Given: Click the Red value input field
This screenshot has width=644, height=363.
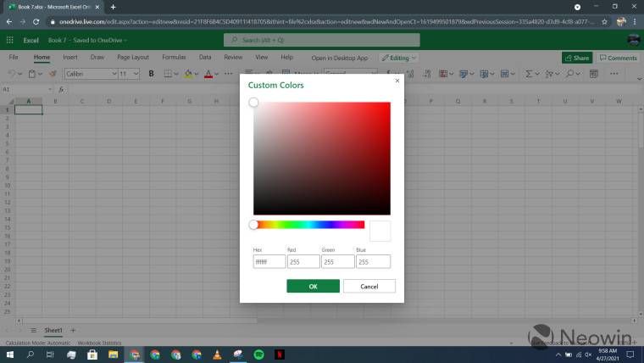Looking at the screenshot, I should (x=303, y=261).
